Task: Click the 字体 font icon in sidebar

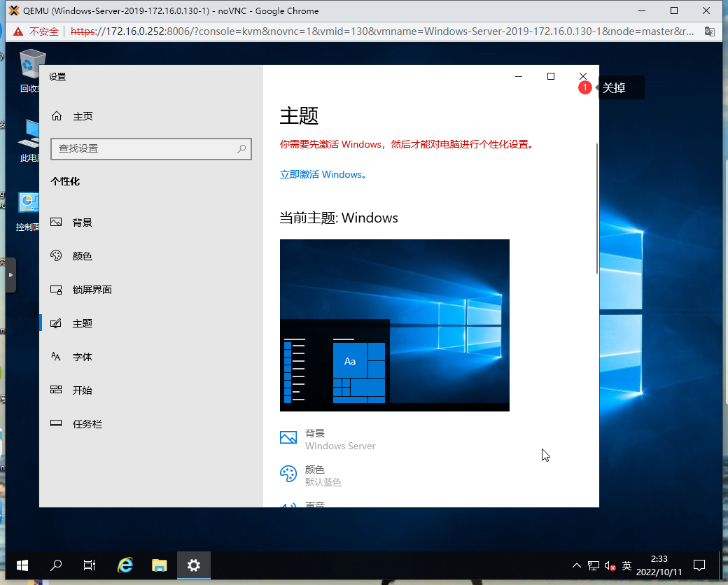Action: (x=56, y=356)
